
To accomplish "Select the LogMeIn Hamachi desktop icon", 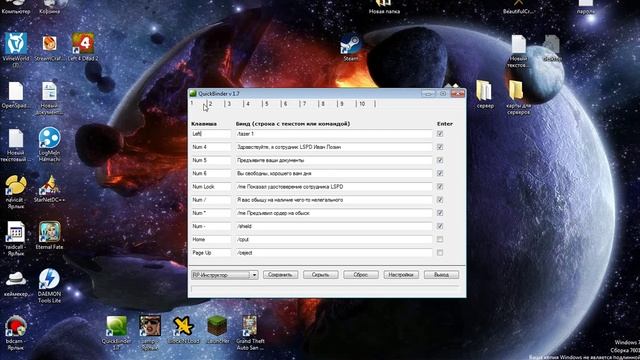I will [x=49, y=138].
